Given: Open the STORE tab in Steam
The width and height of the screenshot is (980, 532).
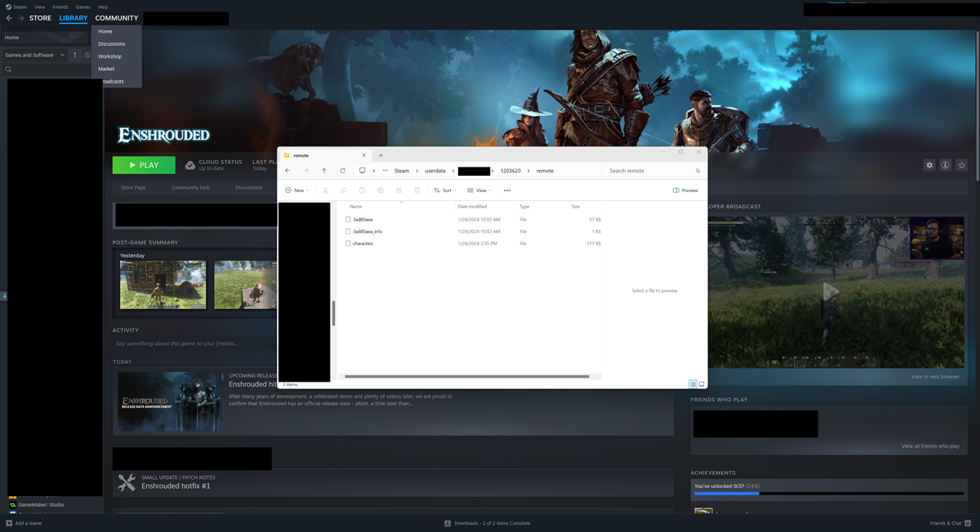Looking at the screenshot, I should coord(40,18).
